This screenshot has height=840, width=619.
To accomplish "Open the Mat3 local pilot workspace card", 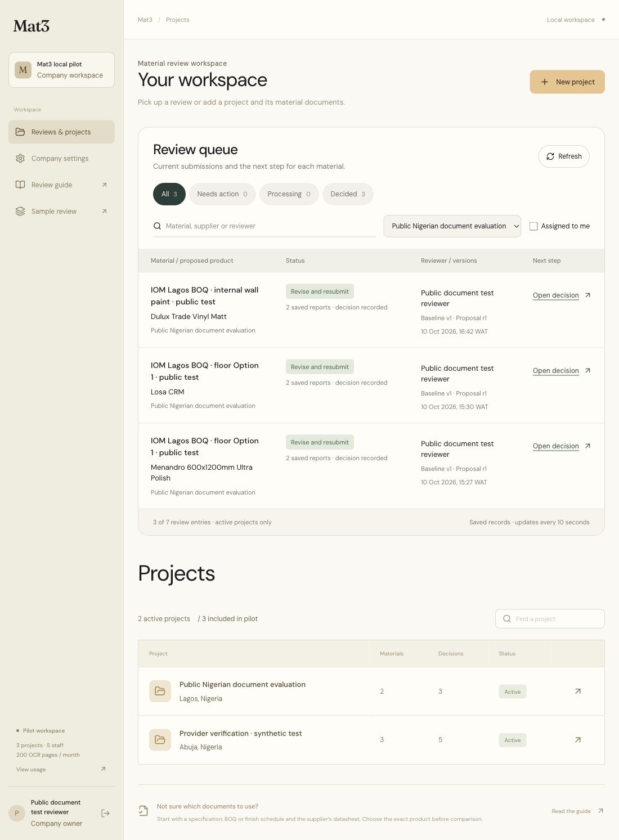I will (x=61, y=70).
